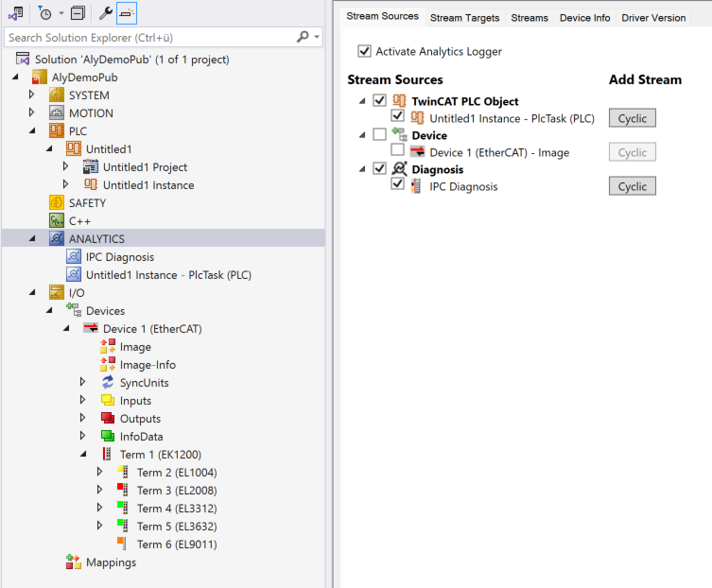Click the Mappings icon
The image size is (712, 588).
74,562
